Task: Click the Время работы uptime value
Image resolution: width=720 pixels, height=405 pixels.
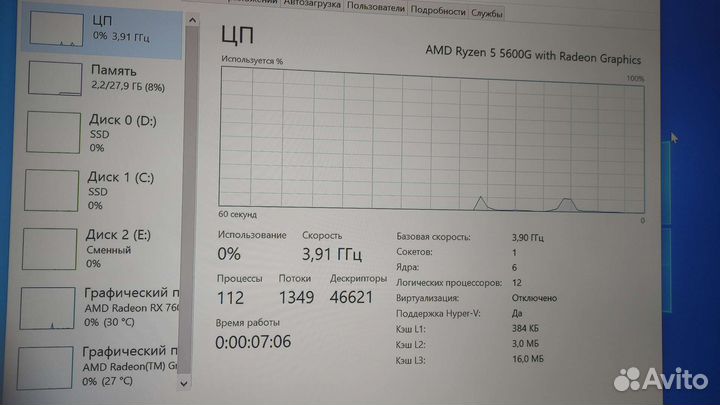Action: click(254, 343)
